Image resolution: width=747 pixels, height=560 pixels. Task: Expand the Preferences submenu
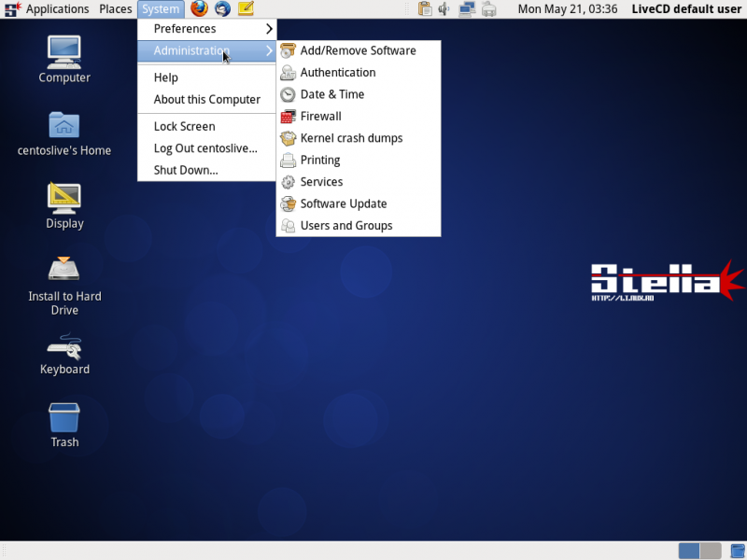[x=206, y=29]
